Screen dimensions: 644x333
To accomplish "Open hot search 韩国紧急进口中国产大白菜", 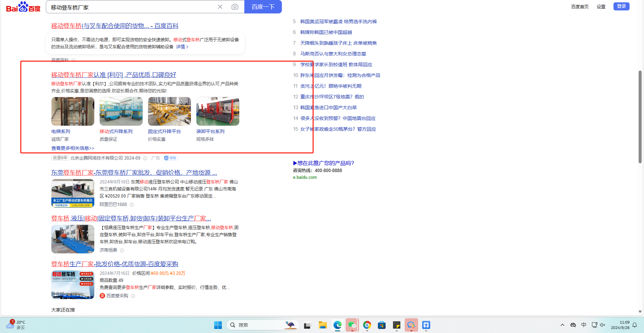I will [x=329, y=108].
